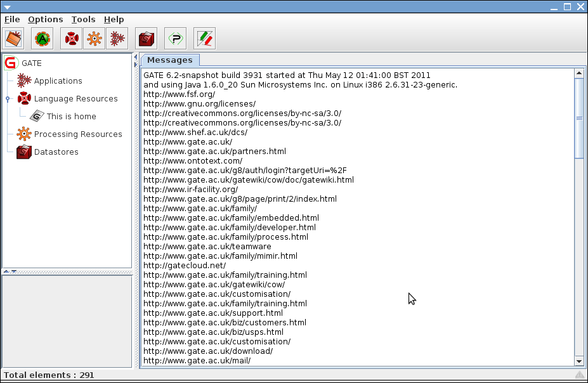
Task: Click the http://www.gate.ac.uk/mail/ line
Action: 197,361
